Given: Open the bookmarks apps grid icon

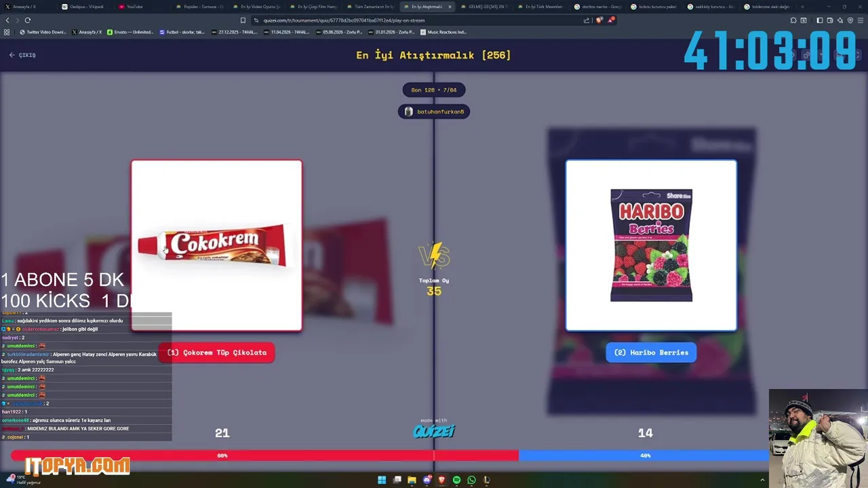Looking at the screenshot, I should (7, 32).
